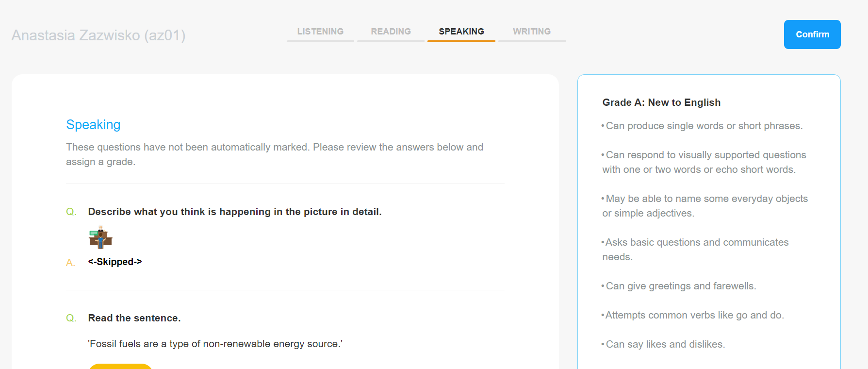Click 'Can produce single words or short phrases.'
The height and width of the screenshot is (369, 868).
702,126
